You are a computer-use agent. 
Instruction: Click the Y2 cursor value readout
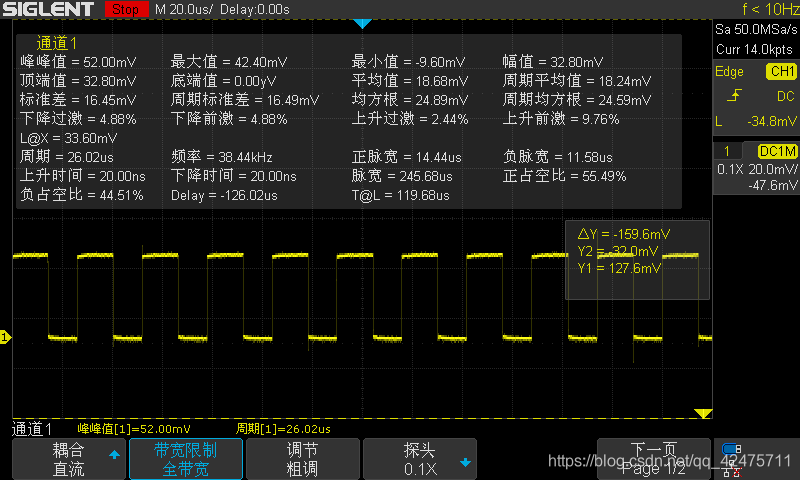[618, 251]
